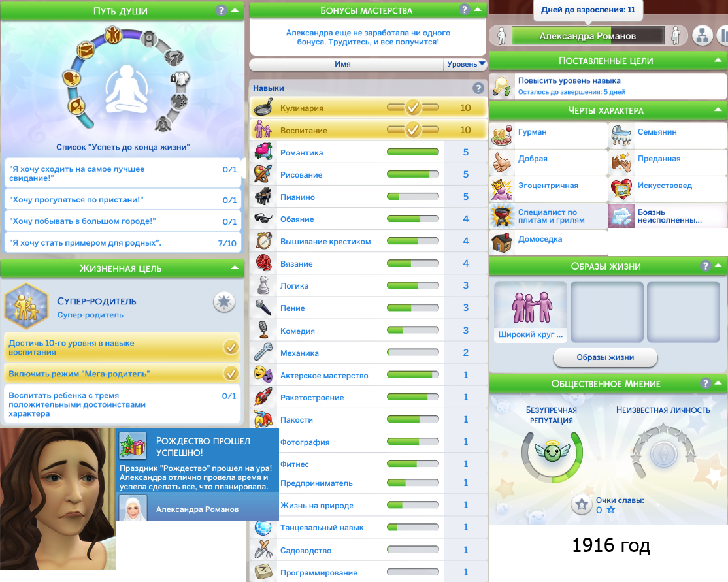Select the Гурман trait icon
The width and height of the screenshot is (728, 582).
(503, 135)
